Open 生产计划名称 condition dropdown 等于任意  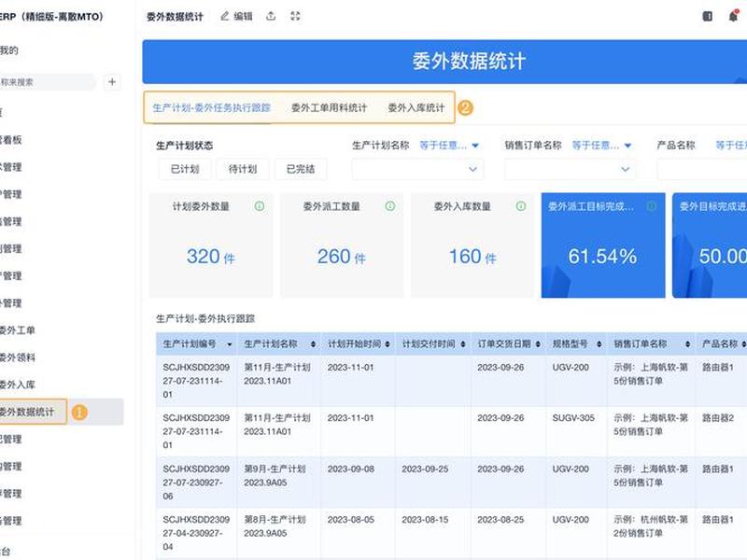point(449,146)
